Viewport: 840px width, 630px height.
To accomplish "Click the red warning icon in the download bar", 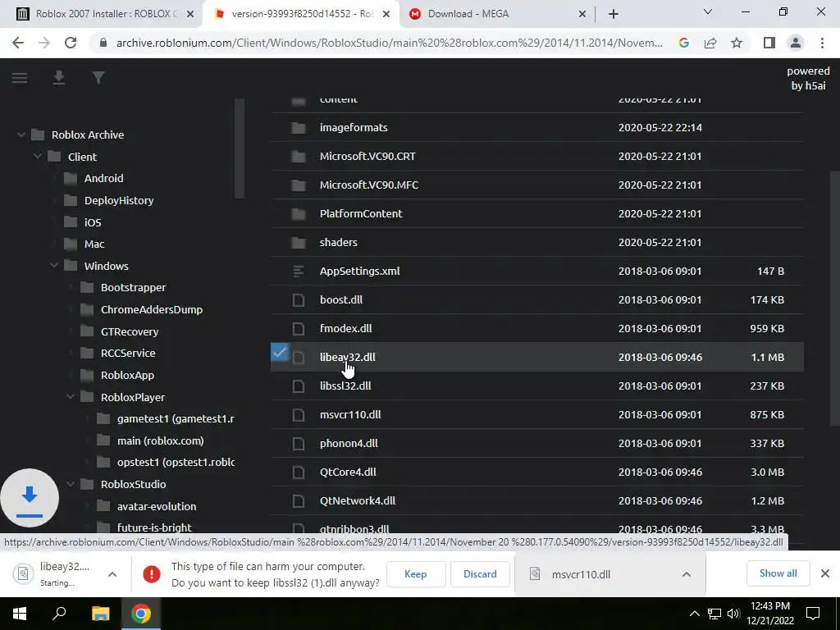I will tap(152, 574).
